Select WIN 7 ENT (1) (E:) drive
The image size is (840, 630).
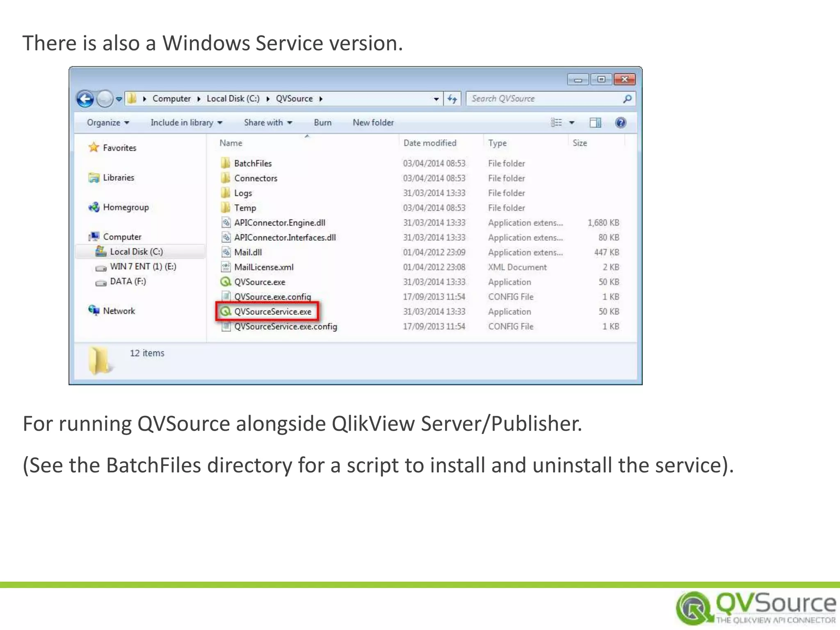(143, 267)
